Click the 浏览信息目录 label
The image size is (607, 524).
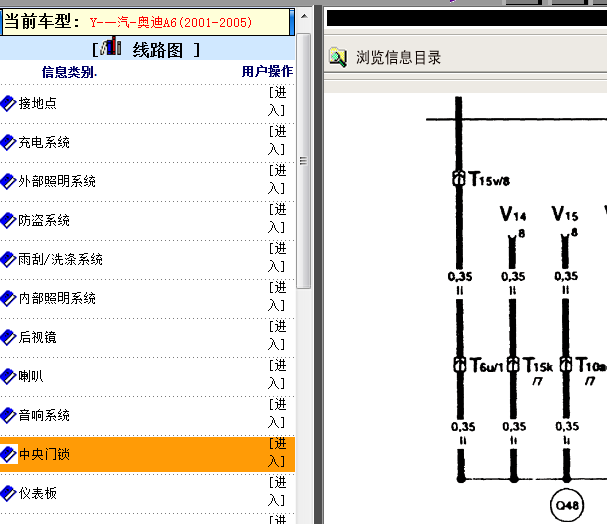(x=398, y=58)
